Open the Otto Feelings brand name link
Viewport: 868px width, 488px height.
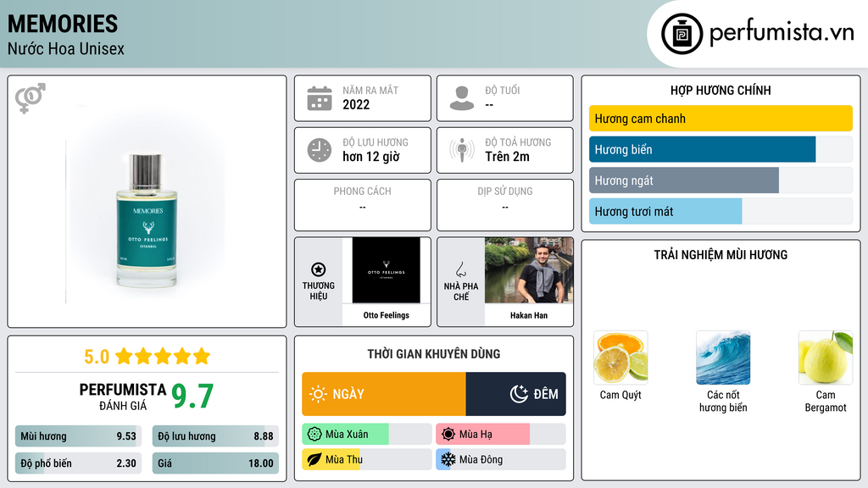coord(387,315)
